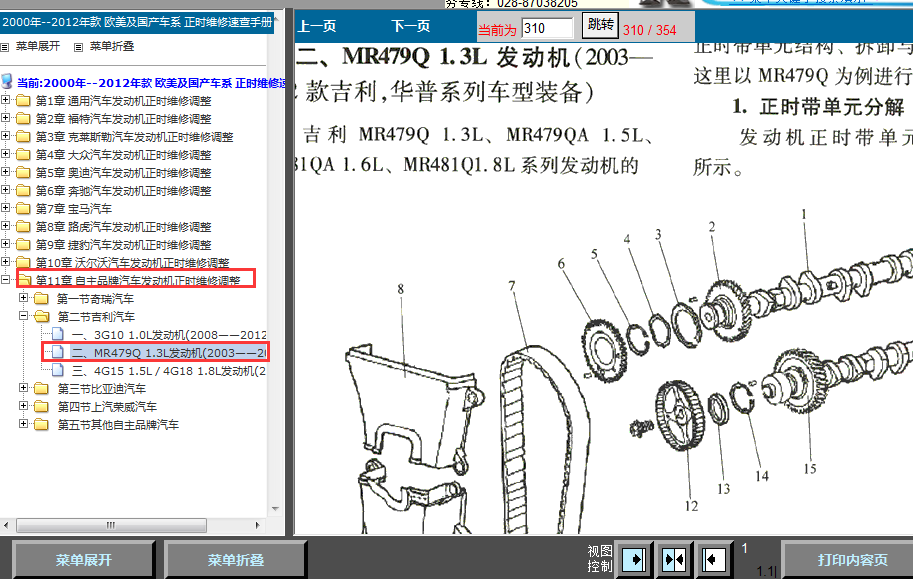Click folder icon of 第五节其他自主品牌汽车
This screenshot has width=913, height=579.
pyautogui.click(x=41, y=425)
